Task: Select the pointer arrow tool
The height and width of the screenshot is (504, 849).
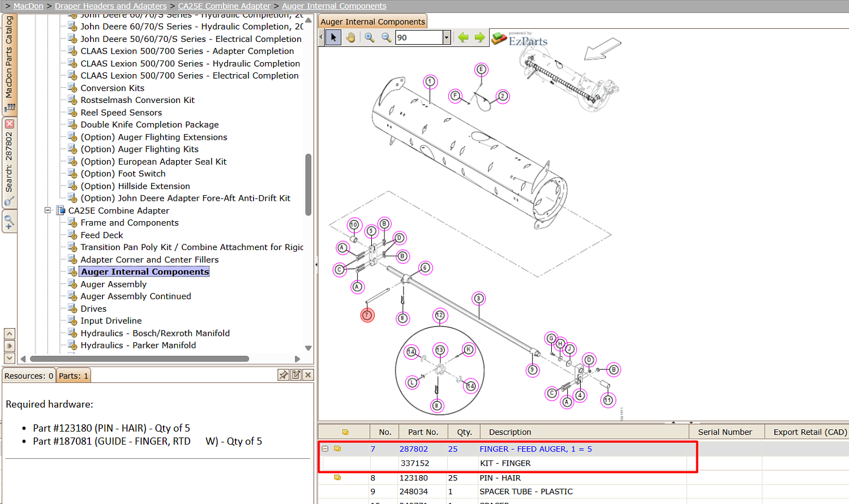Action: point(333,37)
